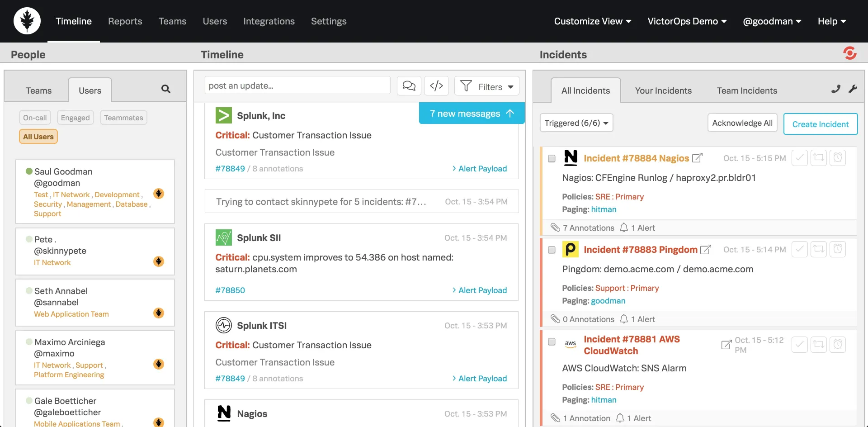Snooze Incident #78883 Pingdom clock icon
This screenshot has width=868, height=427.
click(838, 249)
